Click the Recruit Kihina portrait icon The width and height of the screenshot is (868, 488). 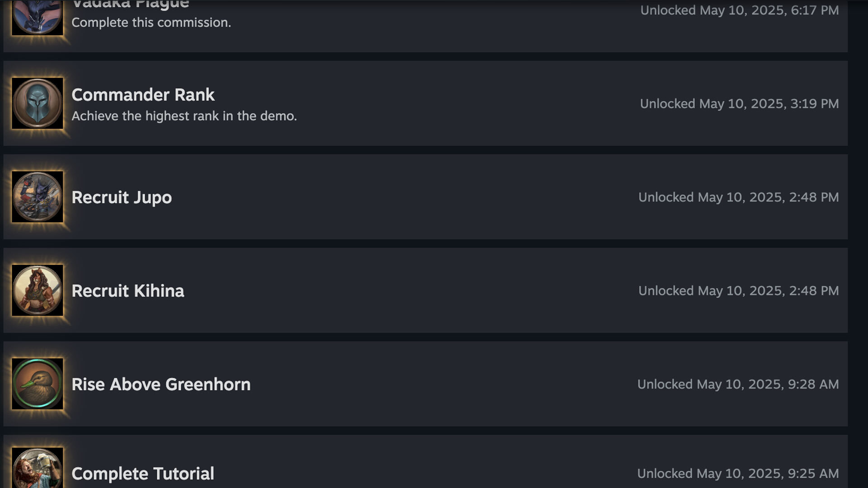pyautogui.click(x=38, y=291)
